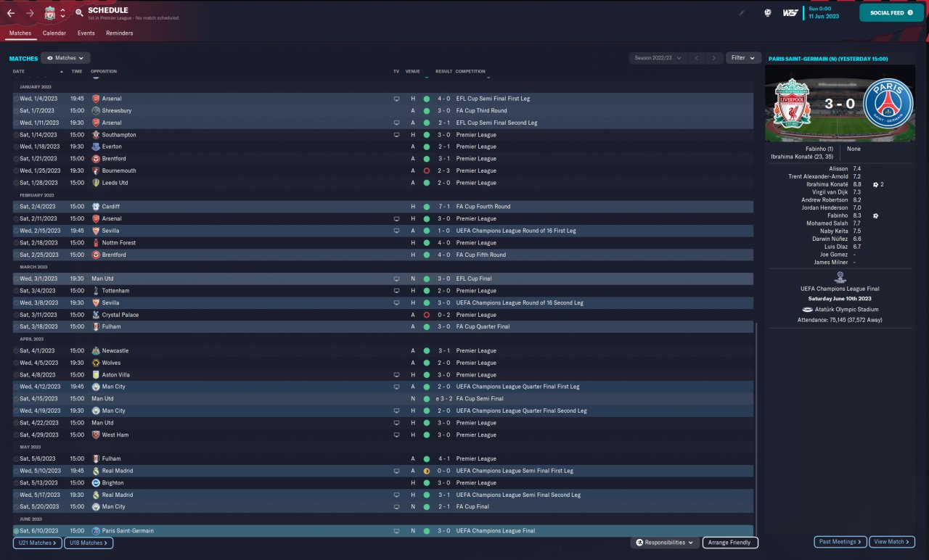Screen dimensions: 929x560
Task: Open the Liverpool club badge in the header
Action: [x=49, y=13]
